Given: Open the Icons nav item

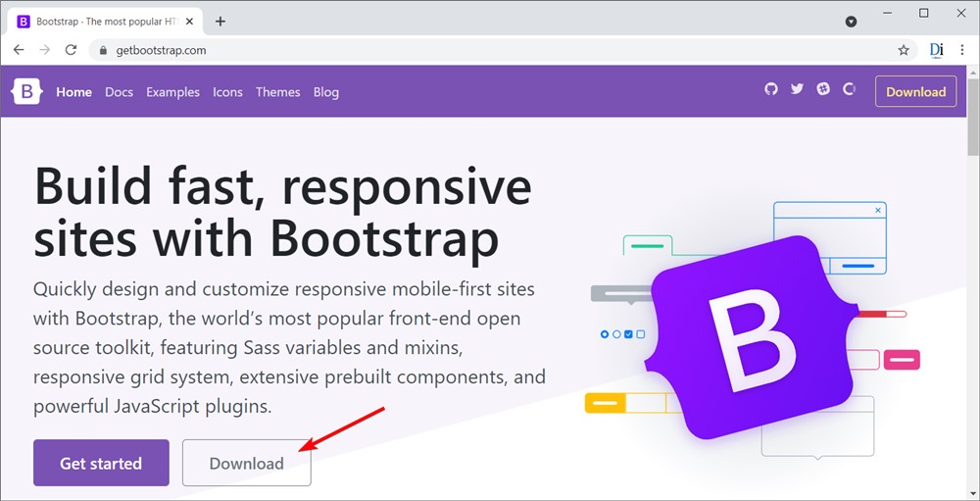Looking at the screenshot, I should click(227, 92).
